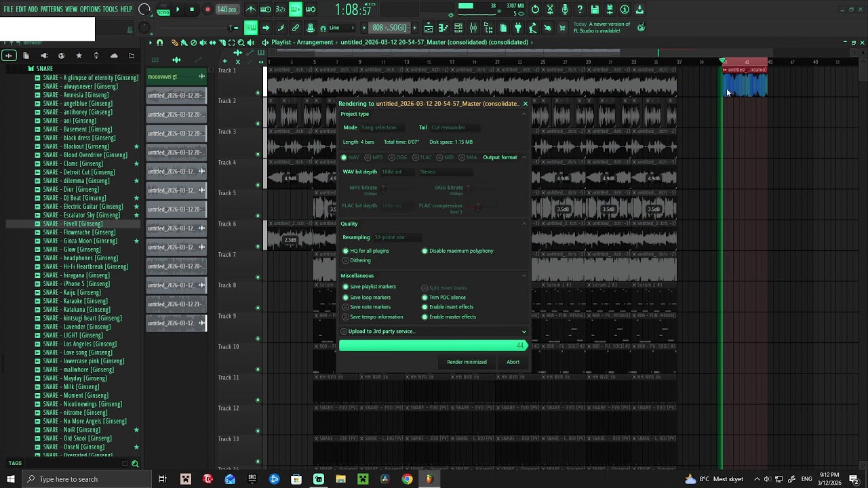This screenshot has height=488, width=868.
Task: Open the OPTIONS menu
Action: (x=90, y=9)
